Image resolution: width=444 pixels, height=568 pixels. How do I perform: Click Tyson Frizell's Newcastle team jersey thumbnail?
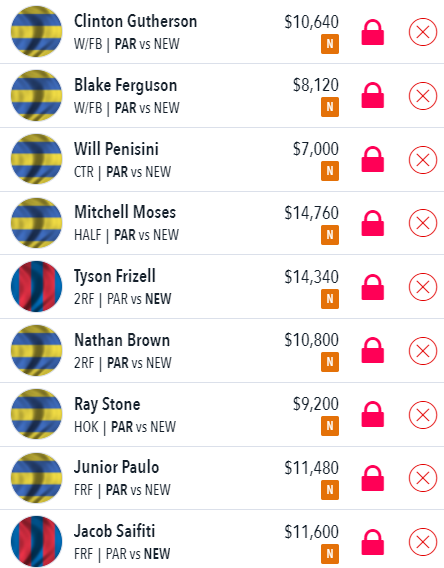[x=36, y=287]
